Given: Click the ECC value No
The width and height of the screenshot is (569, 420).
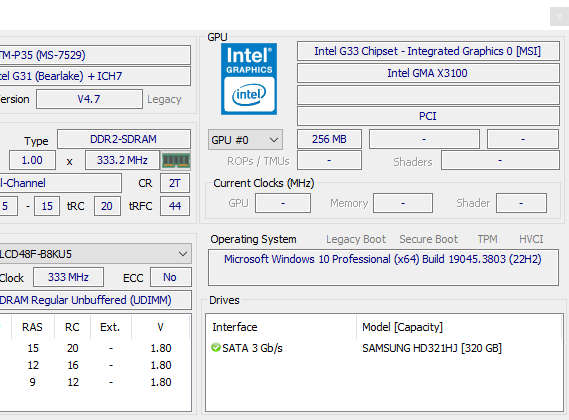Looking at the screenshot, I should [170, 277].
